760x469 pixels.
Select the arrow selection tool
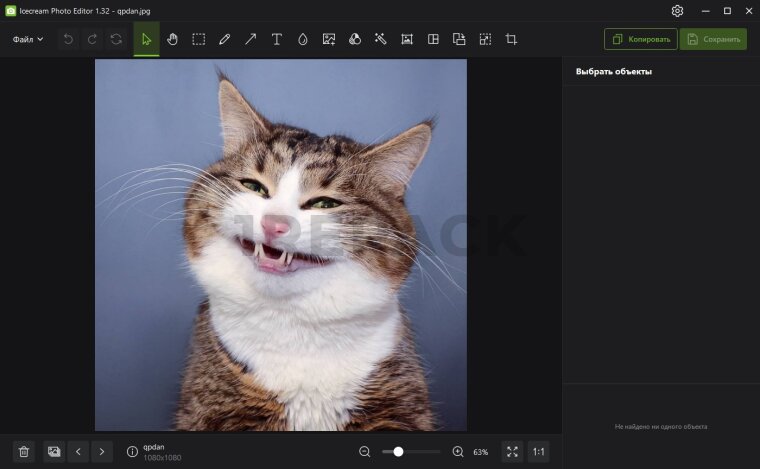pos(146,39)
